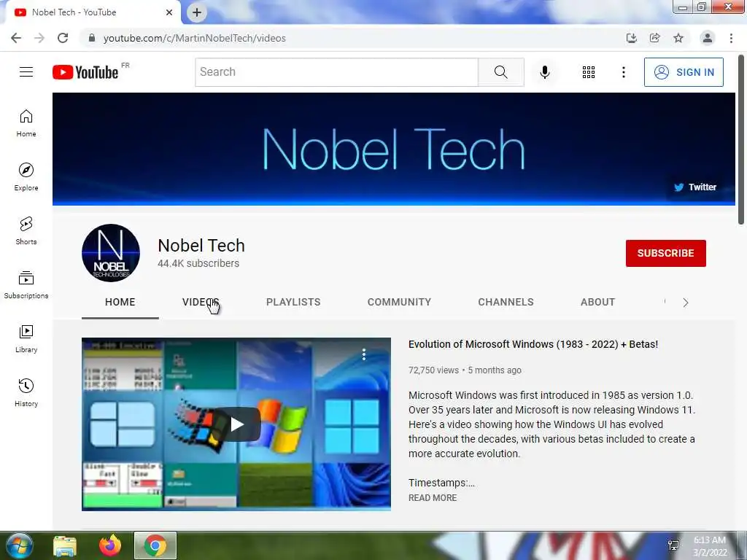Open the Windows Start menu
747x560 pixels.
18,545
